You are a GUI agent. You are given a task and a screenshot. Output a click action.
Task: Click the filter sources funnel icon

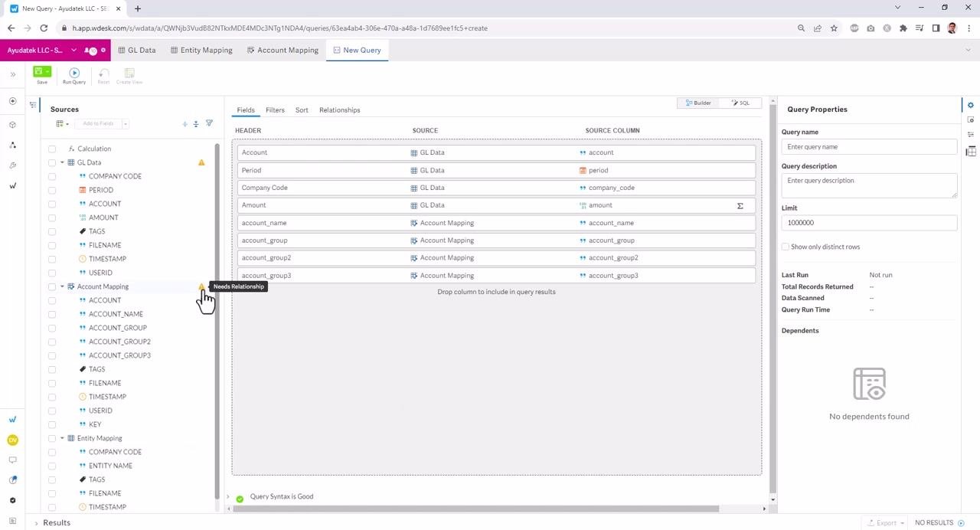pos(209,123)
